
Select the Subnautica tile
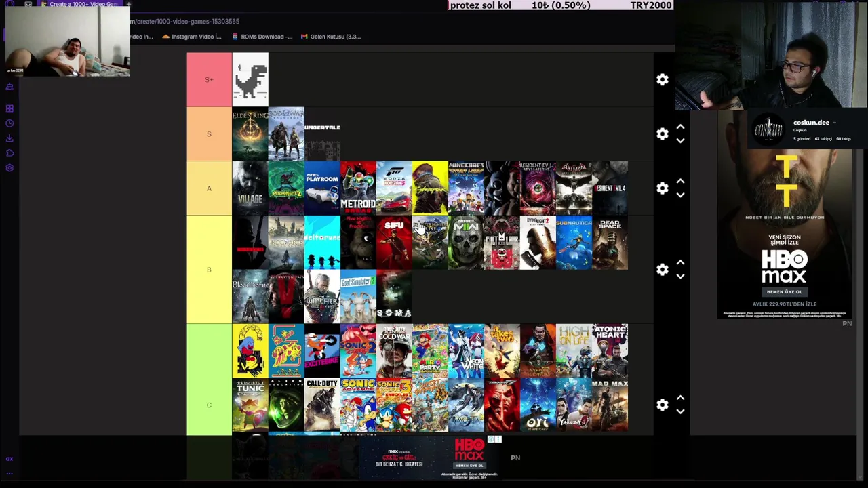tap(574, 243)
